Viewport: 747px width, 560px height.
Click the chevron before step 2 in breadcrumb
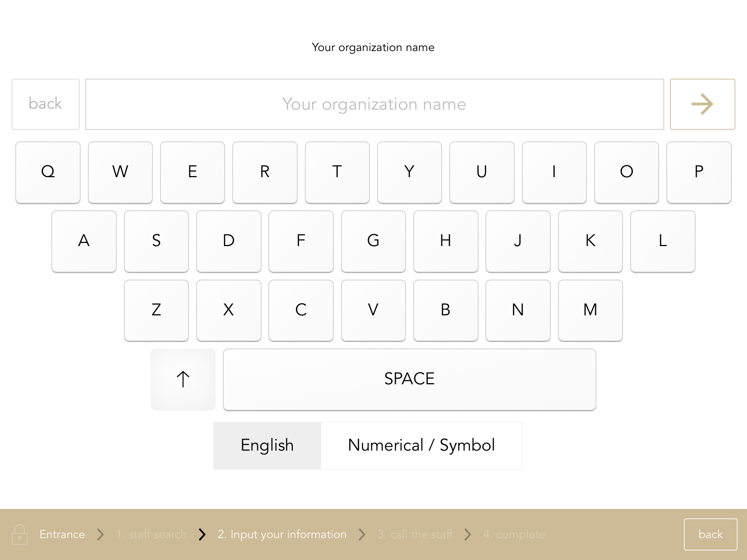coord(202,534)
